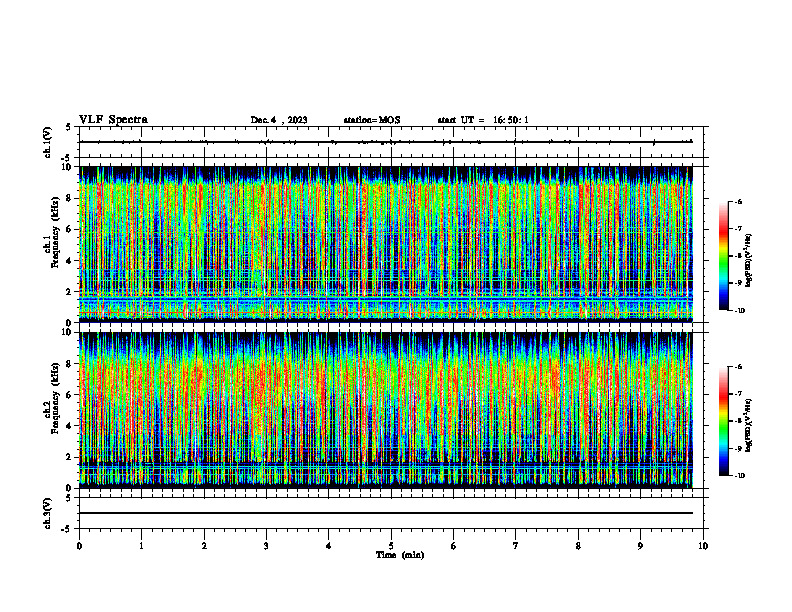The height and width of the screenshot is (612, 792).
Task: Click the "-10" value on ch.2 colorbar
Action: point(739,476)
